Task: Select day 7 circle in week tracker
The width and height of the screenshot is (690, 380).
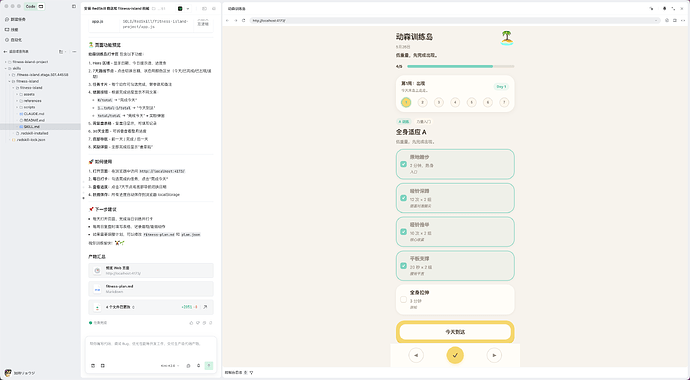Action: coord(504,102)
